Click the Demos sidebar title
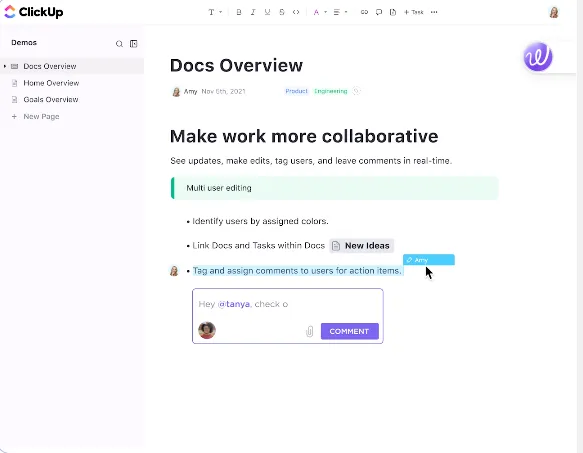583x453 pixels. [x=24, y=42]
